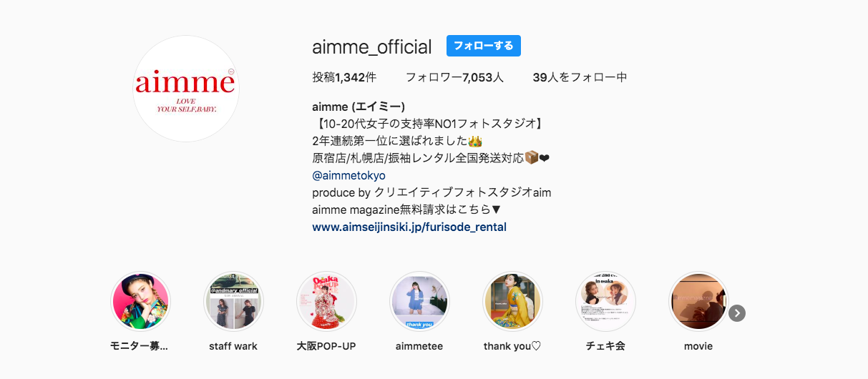Image resolution: width=868 pixels, height=379 pixels.
Task: Click the 大阪POP-UP label text
Action: [x=326, y=346]
